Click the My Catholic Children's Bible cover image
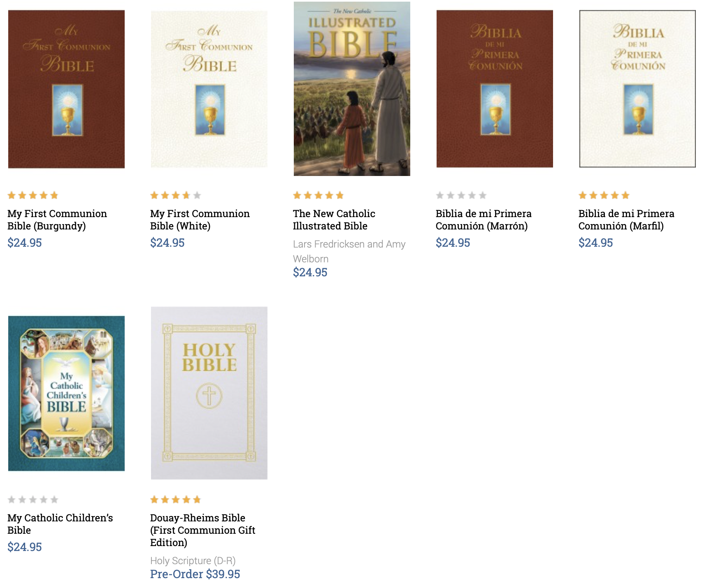Screen dimensions: 702x588 tap(66, 393)
